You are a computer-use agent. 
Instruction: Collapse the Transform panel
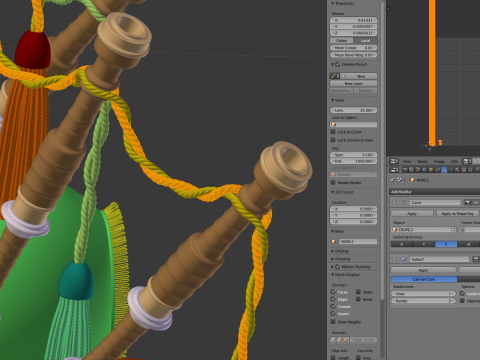[332, 3]
